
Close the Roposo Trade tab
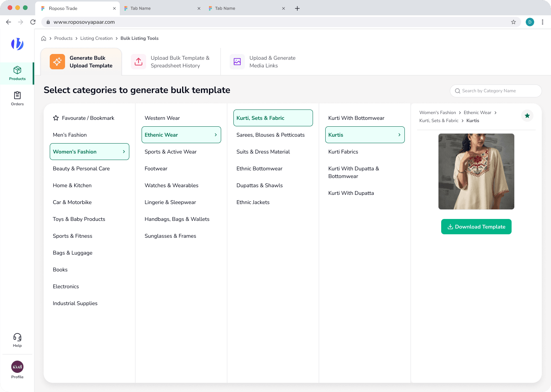coord(114,8)
